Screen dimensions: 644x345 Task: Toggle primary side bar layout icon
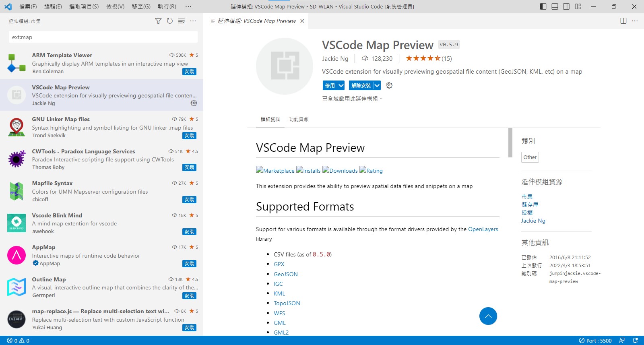[543, 6]
